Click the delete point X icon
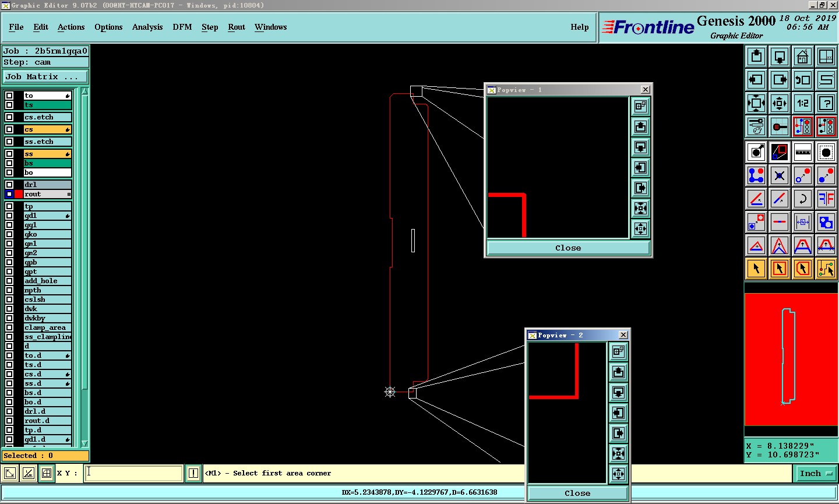This screenshot has width=839, height=504. point(780,175)
